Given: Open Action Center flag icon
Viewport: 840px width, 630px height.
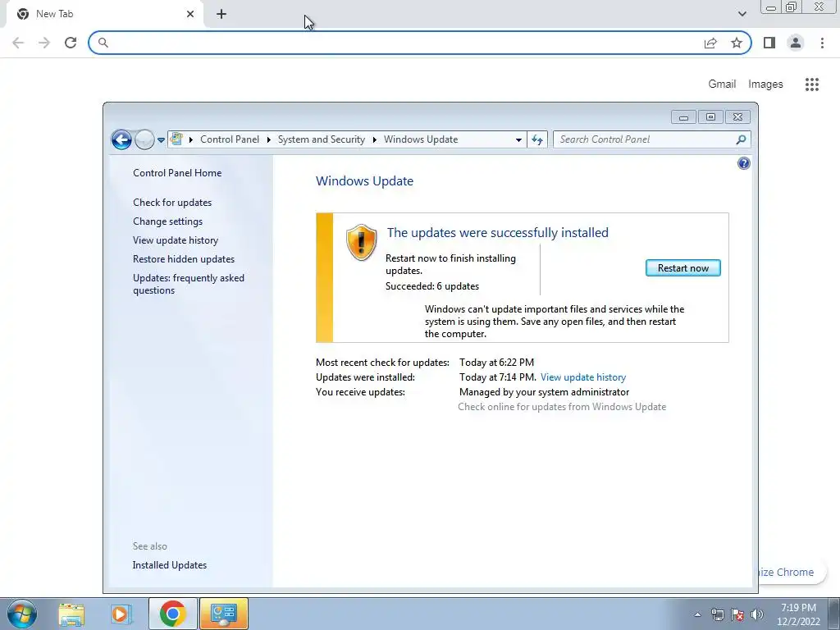Looking at the screenshot, I should 737,614.
